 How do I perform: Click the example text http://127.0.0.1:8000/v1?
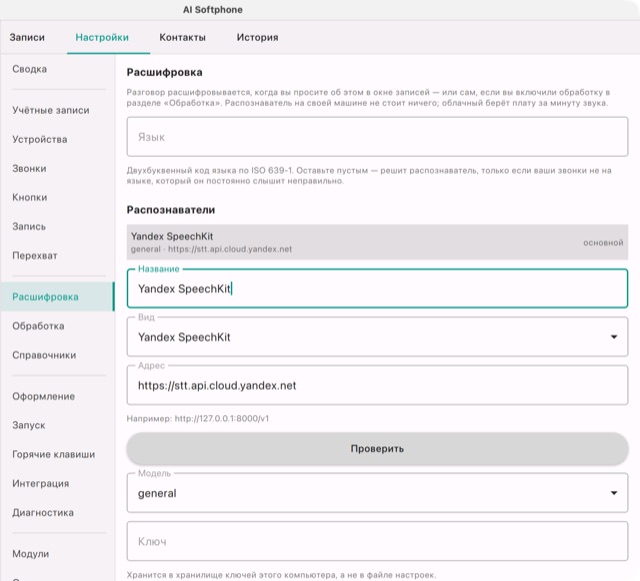coord(222,418)
